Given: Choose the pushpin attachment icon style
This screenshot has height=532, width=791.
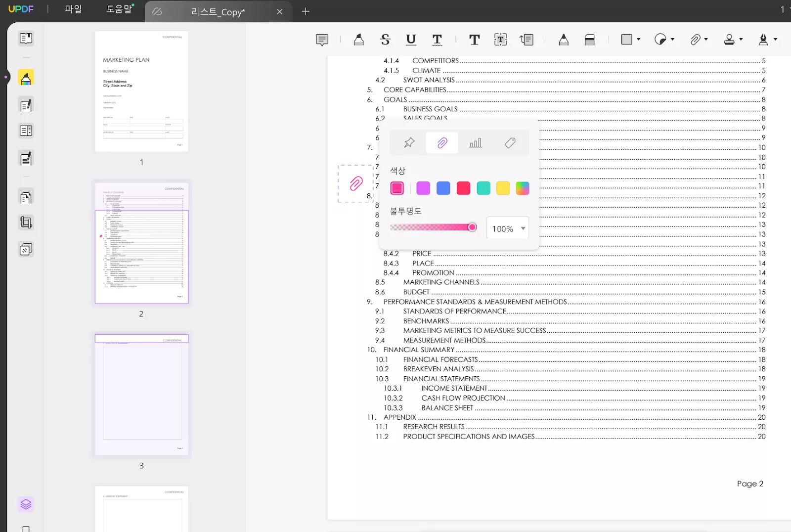Looking at the screenshot, I should point(409,143).
